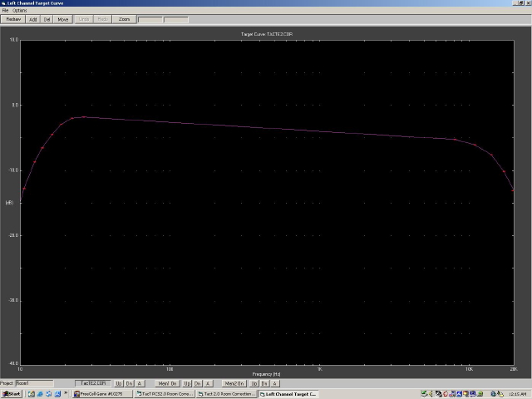Select the curve control point at -10 dB near 20K
The height and width of the screenshot is (399, 532).
(505, 171)
